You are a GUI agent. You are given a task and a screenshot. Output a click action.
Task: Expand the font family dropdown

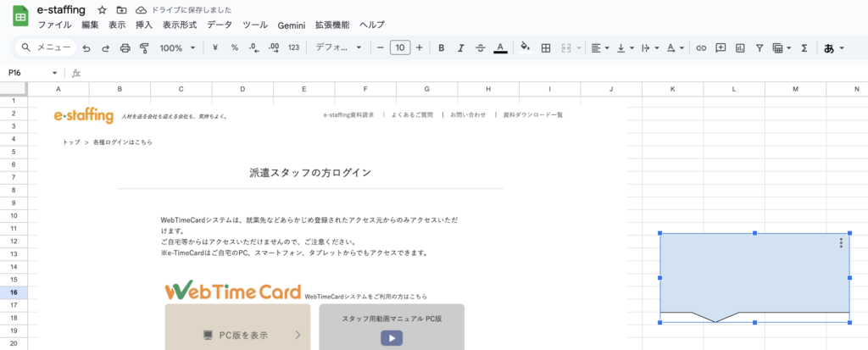[x=338, y=48]
